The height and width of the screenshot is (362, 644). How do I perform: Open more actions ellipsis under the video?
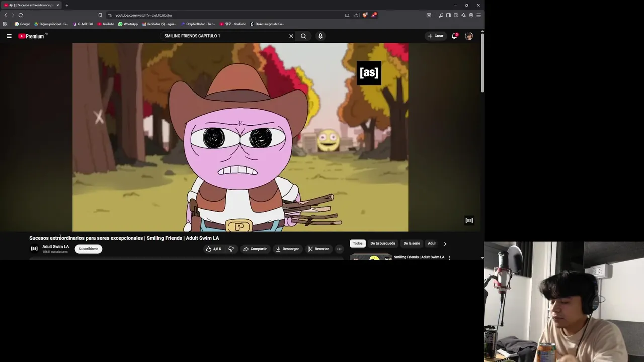339,249
